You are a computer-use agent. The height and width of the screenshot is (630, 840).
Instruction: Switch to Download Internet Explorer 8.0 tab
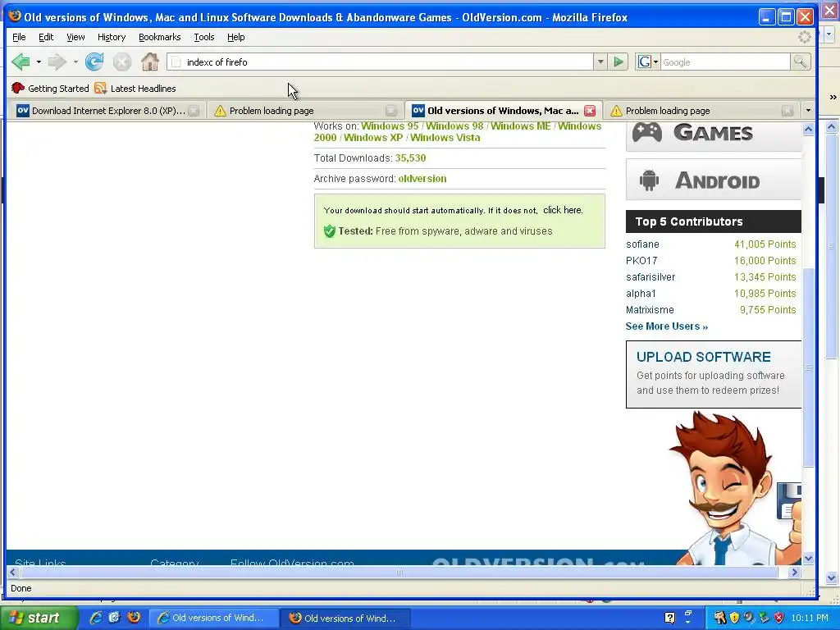click(x=107, y=111)
